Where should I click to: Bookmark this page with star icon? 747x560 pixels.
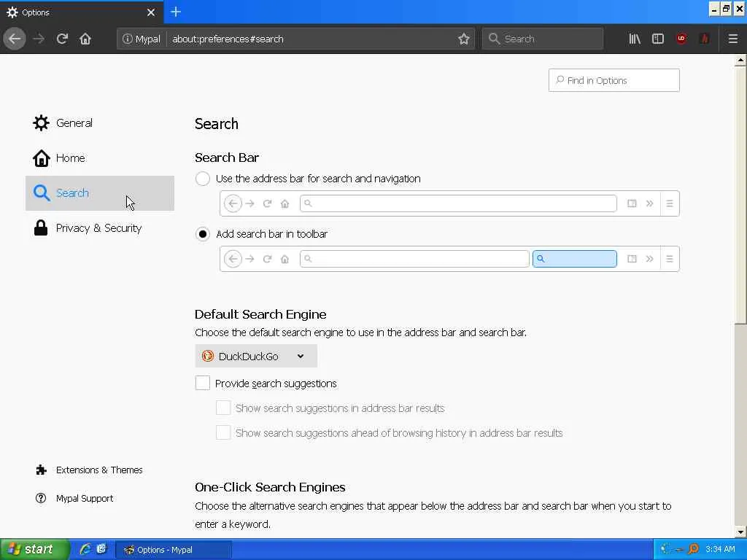click(464, 39)
